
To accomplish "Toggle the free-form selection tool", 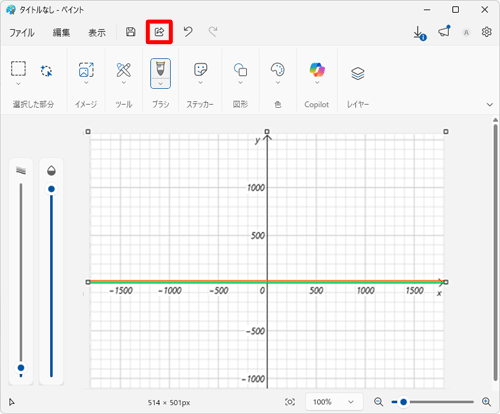I will (x=46, y=71).
